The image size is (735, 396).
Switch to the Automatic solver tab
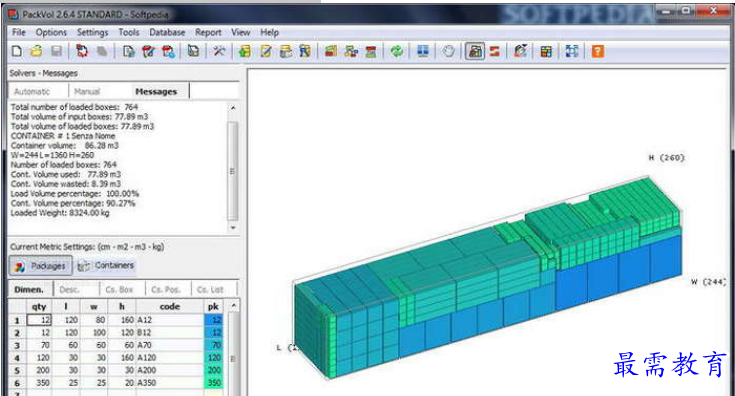(32, 91)
